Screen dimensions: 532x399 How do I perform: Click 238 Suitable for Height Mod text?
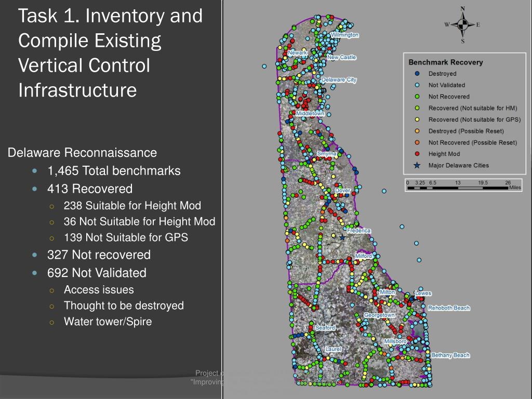pyautogui.click(x=132, y=205)
